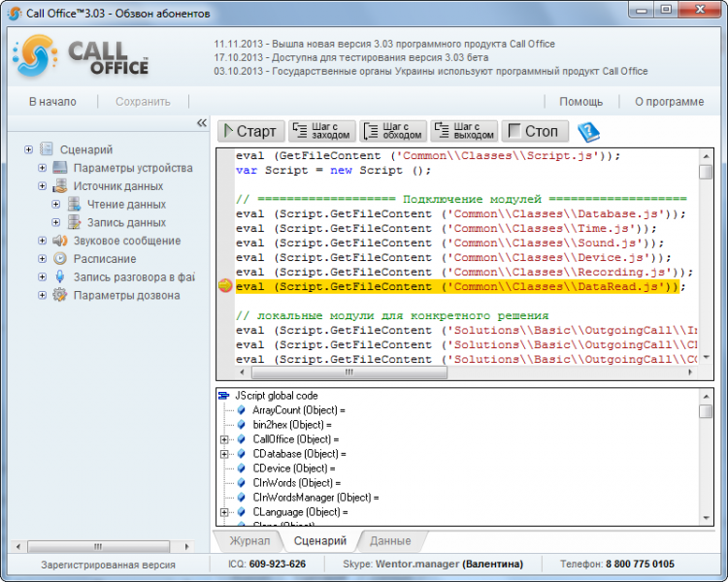Click the Расписание clock icon

point(60,259)
